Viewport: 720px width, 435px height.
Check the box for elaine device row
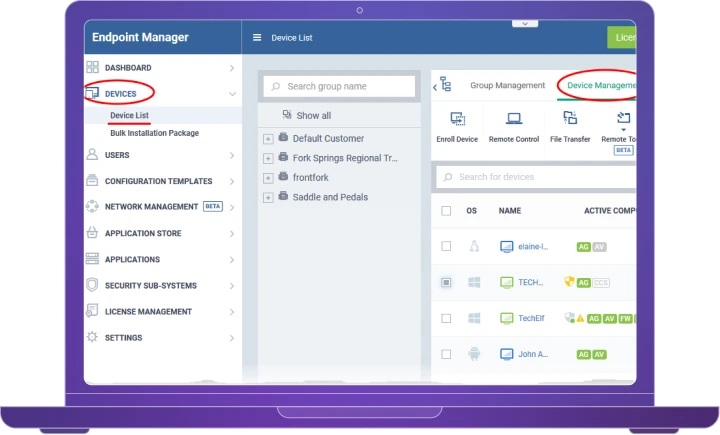[x=446, y=246]
